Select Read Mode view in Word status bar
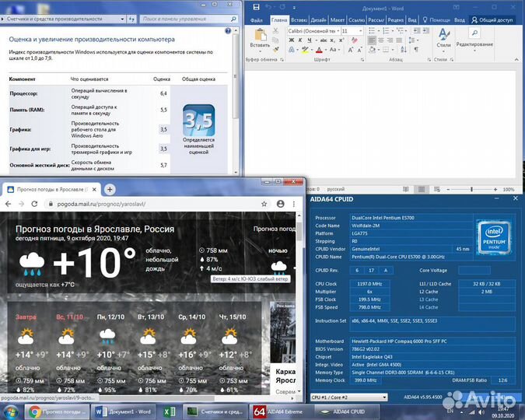Viewport: 525px width, 420px height. pyautogui.click(x=406, y=189)
